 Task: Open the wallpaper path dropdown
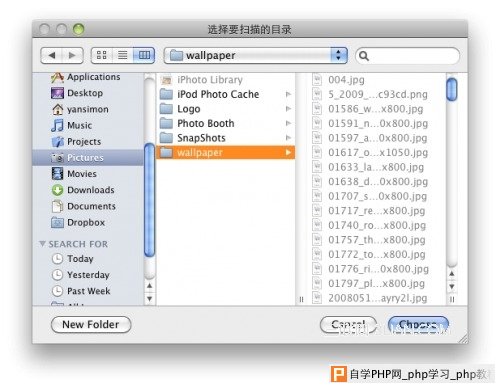(x=256, y=55)
